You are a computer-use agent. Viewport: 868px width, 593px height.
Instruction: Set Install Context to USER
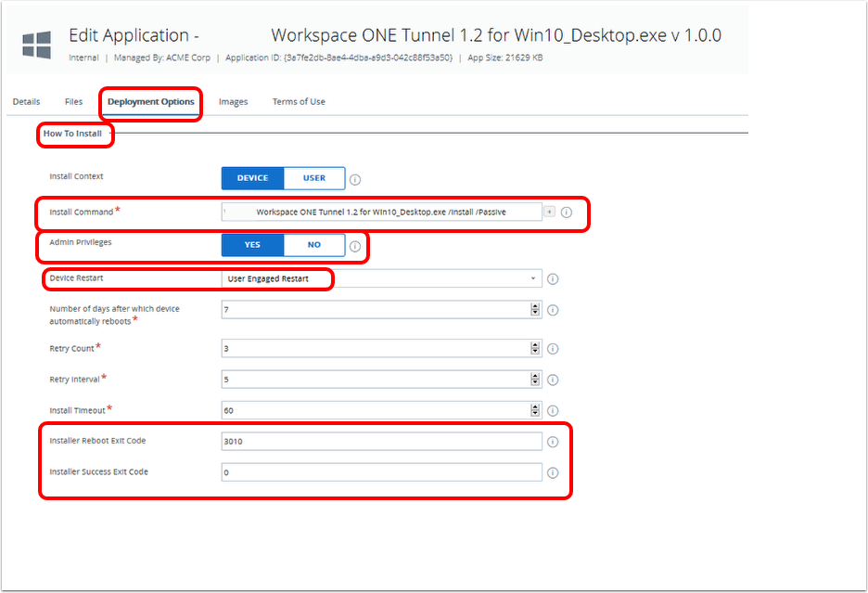pyautogui.click(x=313, y=178)
